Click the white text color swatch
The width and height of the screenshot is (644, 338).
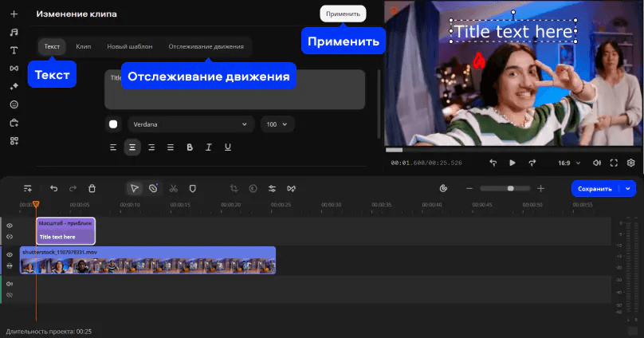pos(113,124)
